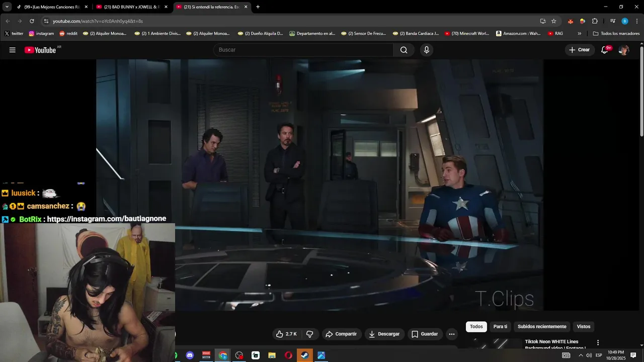This screenshot has height=362, width=644.
Task: Click the Avengers video player
Action: tap(320, 185)
